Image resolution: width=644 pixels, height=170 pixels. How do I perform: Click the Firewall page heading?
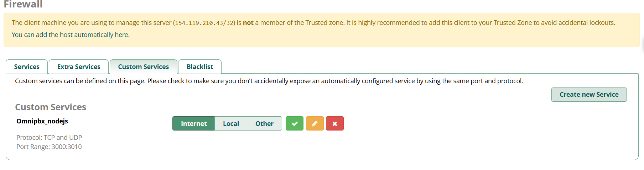(23, 4)
